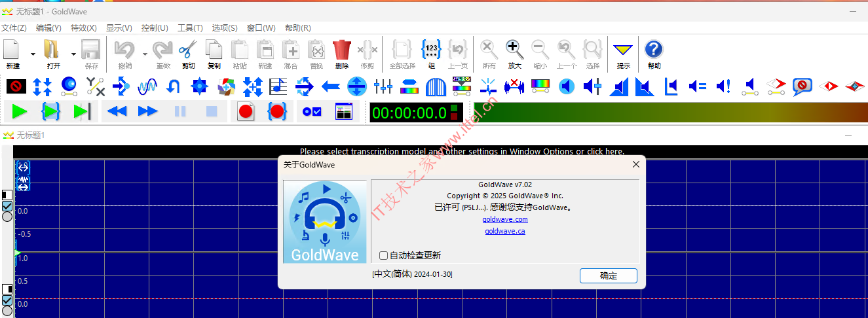
Task: Expand dropdown arrow next to 撤销
Action: [145, 54]
